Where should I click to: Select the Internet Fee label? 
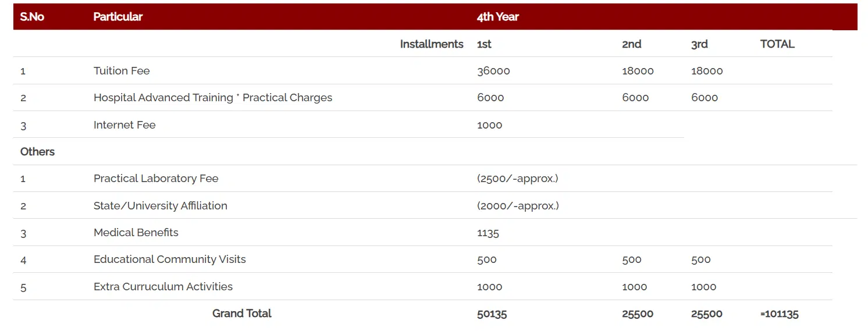(124, 124)
